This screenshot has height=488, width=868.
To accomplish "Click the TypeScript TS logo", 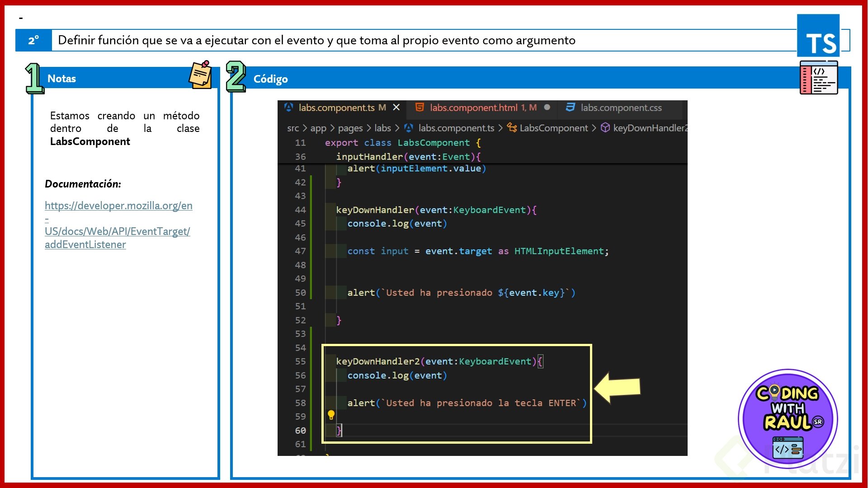I will coord(818,36).
